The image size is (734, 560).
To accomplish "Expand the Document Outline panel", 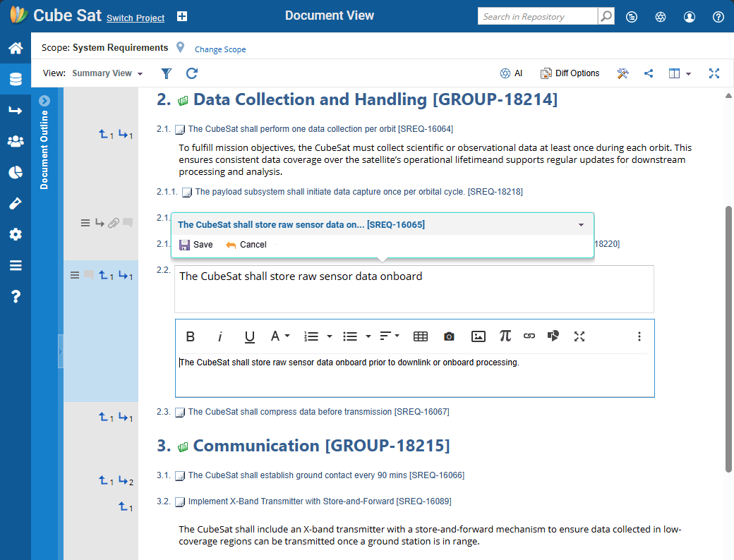I will pos(44,101).
